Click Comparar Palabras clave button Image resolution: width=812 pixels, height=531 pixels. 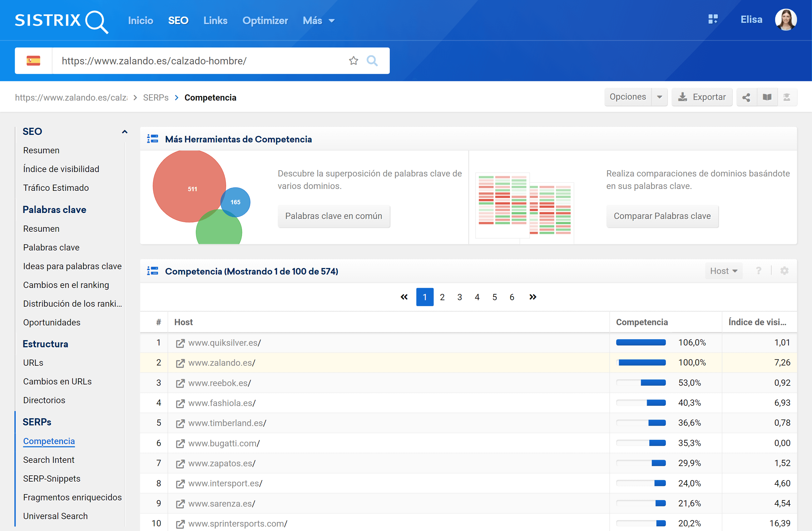coord(662,216)
